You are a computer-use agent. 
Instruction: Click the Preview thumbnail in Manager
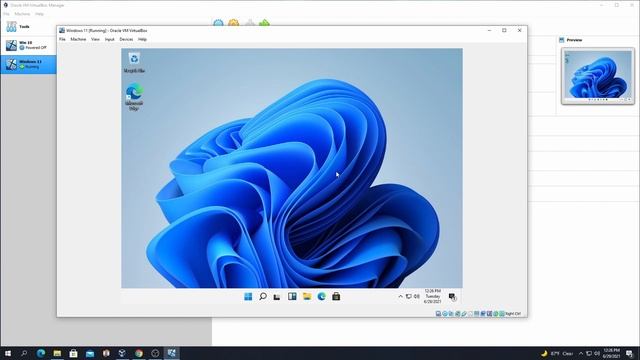point(598,76)
